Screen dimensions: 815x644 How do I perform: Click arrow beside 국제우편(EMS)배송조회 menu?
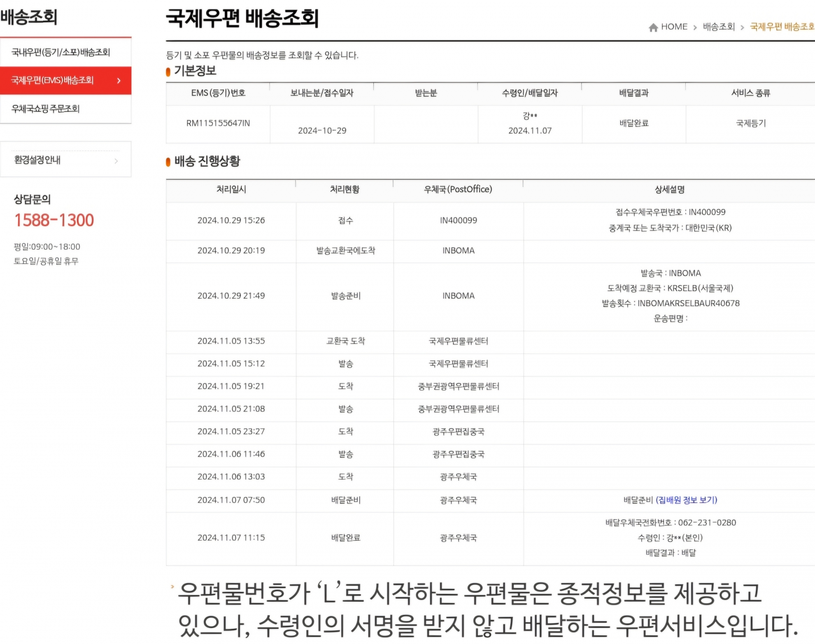pos(119,81)
